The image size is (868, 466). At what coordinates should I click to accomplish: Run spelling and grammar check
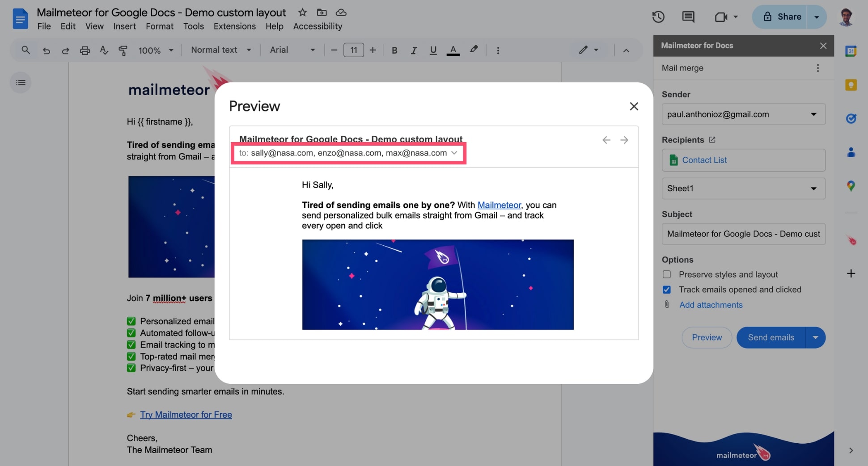(x=104, y=50)
